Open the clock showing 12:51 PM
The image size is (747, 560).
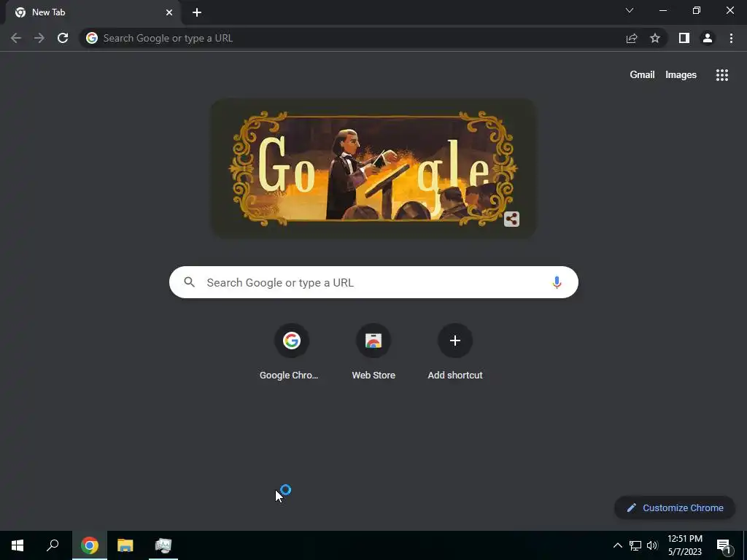click(x=685, y=545)
